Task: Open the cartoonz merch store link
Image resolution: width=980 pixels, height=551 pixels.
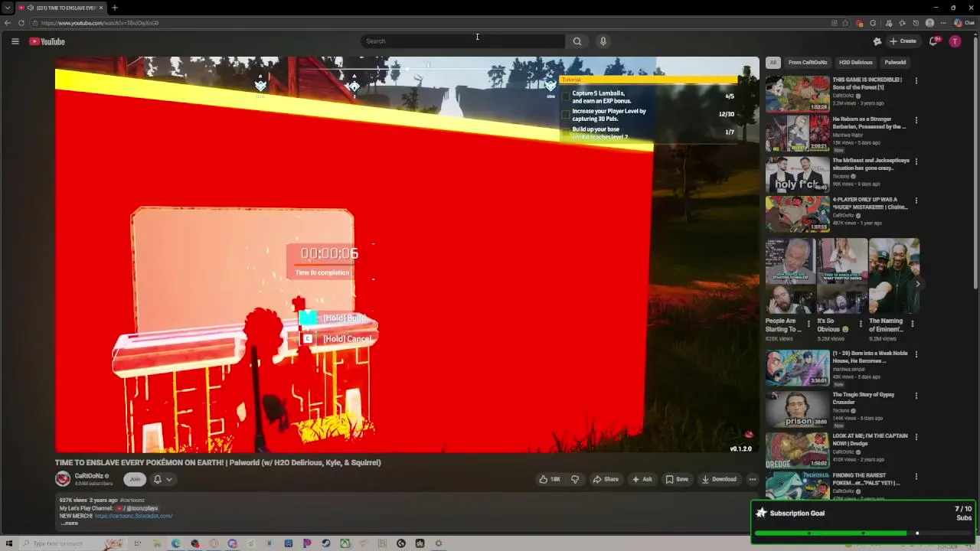Action: tap(133, 516)
